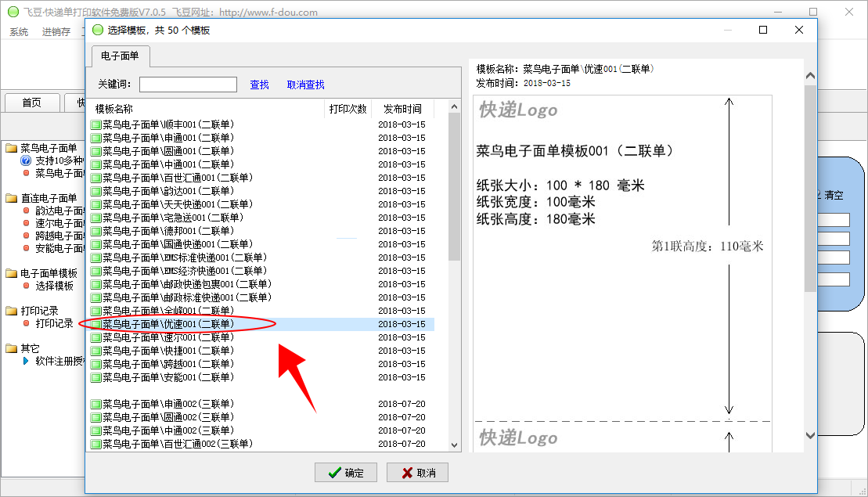
Task: Click the template icon beside 国通快递001(二联单)
Action: 95,245
